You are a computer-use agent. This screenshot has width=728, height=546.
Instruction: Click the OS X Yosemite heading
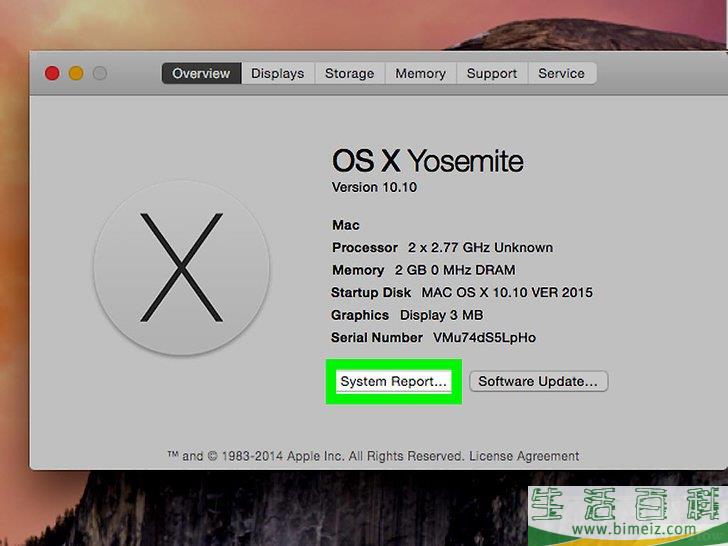427,161
